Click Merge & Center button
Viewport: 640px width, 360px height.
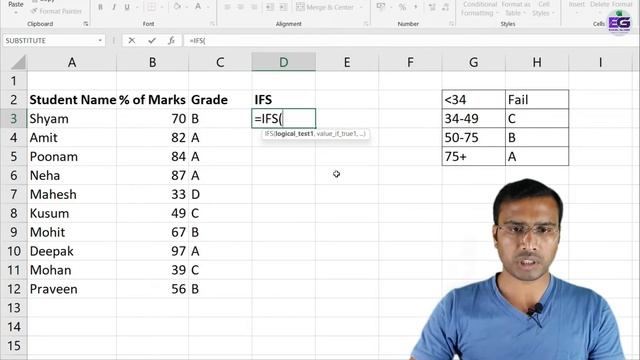[x=325, y=7]
